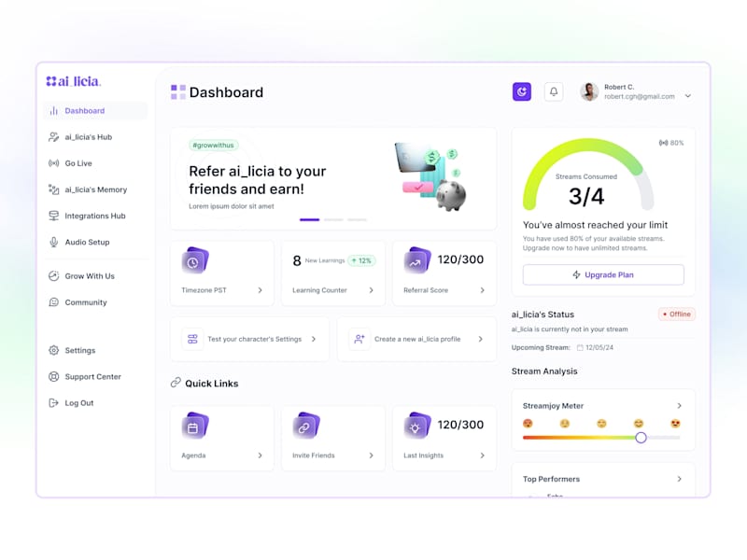This screenshot has width=747, height=560.
Task: Open ai_licia's Memory page
Action: pyautogui.click(x=95, y=189)
